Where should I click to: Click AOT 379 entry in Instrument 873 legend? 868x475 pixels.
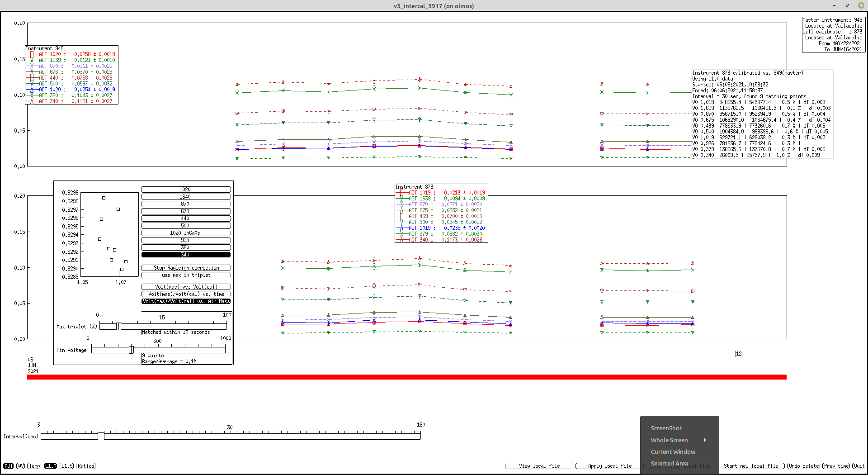pos(441,234)
